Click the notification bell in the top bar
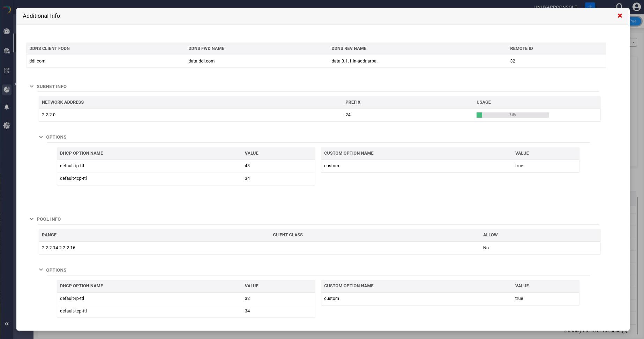The image size is (644, 339). click(619, 6)
